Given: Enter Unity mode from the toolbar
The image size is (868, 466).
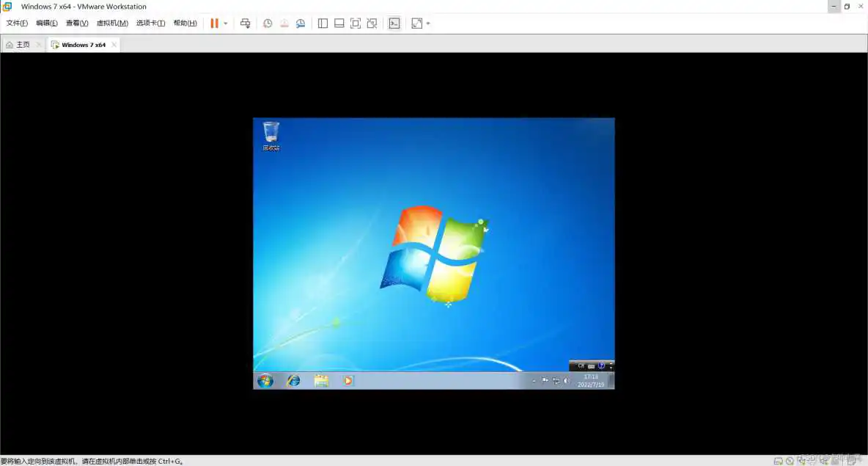Looking at the screenshot, I should pos(372,23).
